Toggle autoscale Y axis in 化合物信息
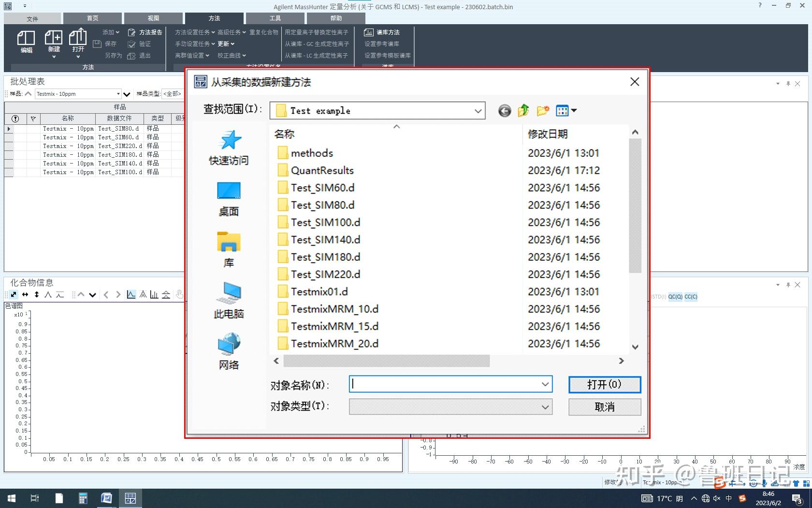This screenshot has width=812, height=508. coord(37,295)
